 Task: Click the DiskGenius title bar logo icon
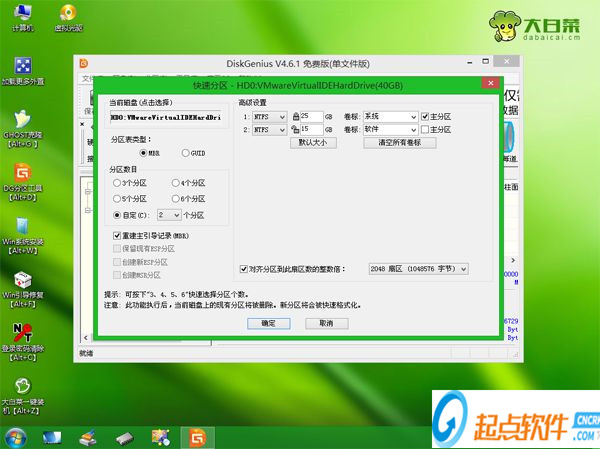click(84, 63)
